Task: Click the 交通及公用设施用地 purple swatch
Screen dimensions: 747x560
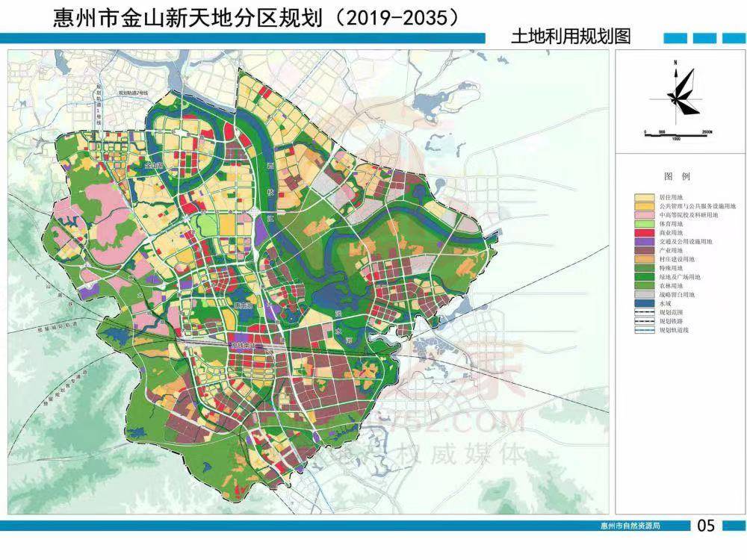Action: pyautogui.click(x=644, y=241)
